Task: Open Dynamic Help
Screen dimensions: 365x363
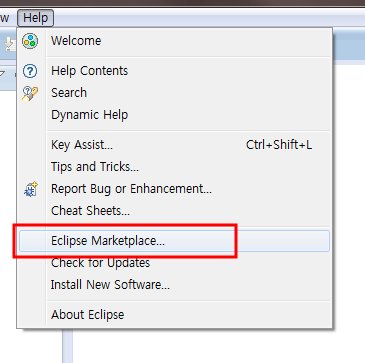Action: [x=174, y=115]
